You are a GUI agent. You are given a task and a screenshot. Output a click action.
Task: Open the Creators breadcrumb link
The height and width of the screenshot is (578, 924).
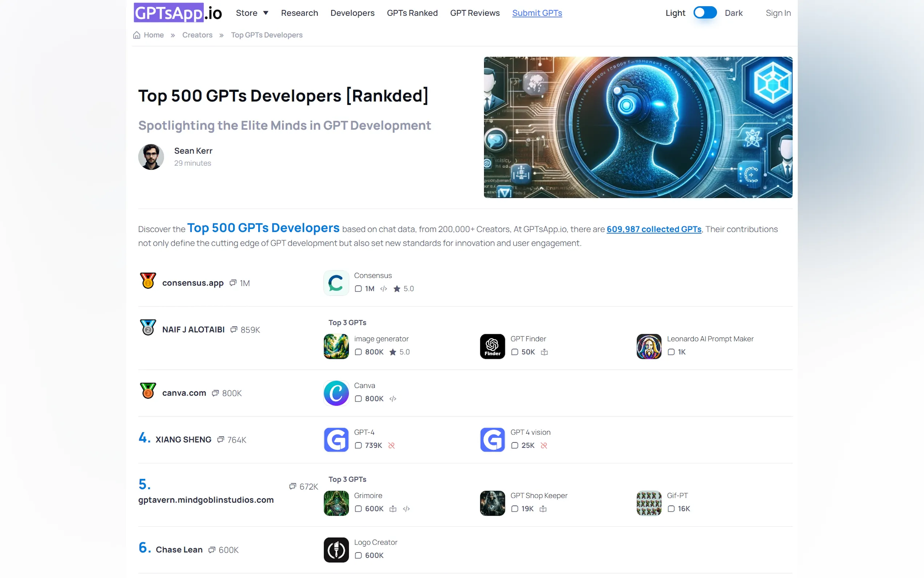[x=197, y=35]
